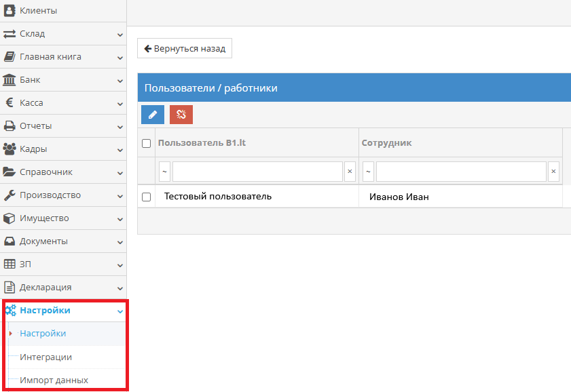Click the Главная книга book icon
Screen dimensions: 571x392
(10, 56)
